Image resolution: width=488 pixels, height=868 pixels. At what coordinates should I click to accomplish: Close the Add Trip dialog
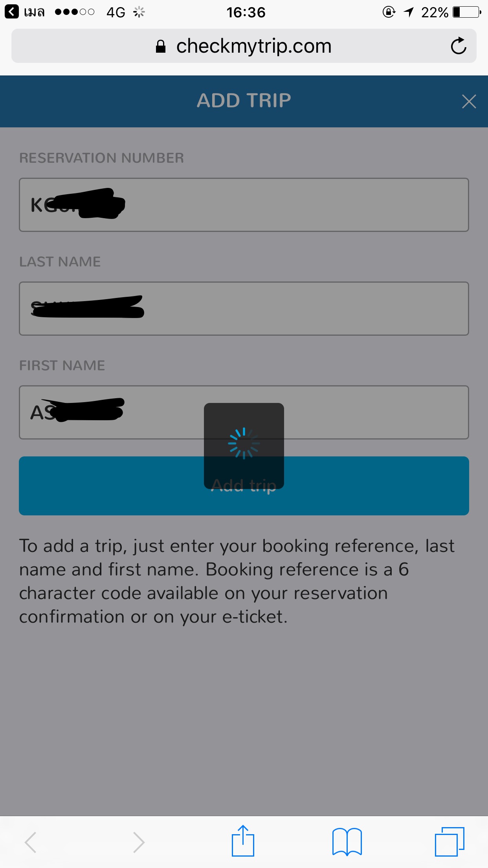point(469,101)
